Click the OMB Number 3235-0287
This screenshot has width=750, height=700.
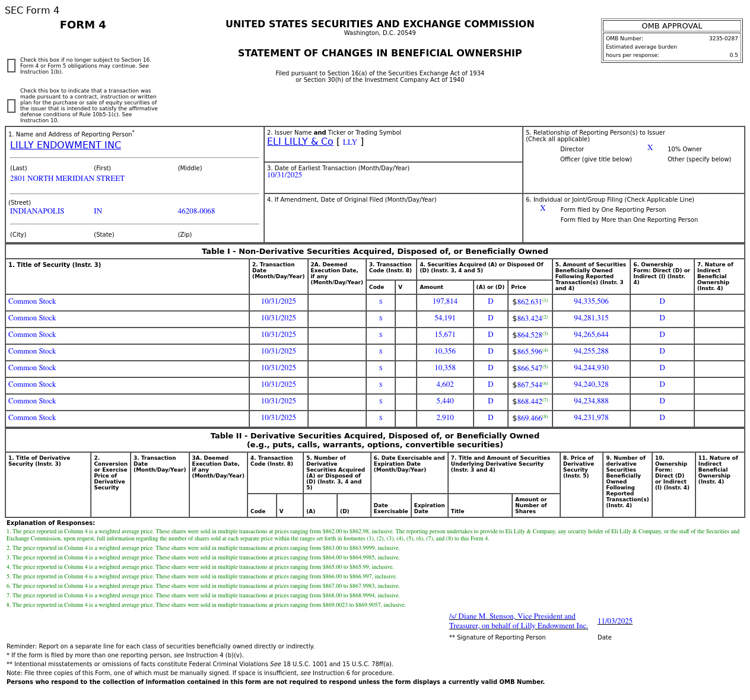723,39
